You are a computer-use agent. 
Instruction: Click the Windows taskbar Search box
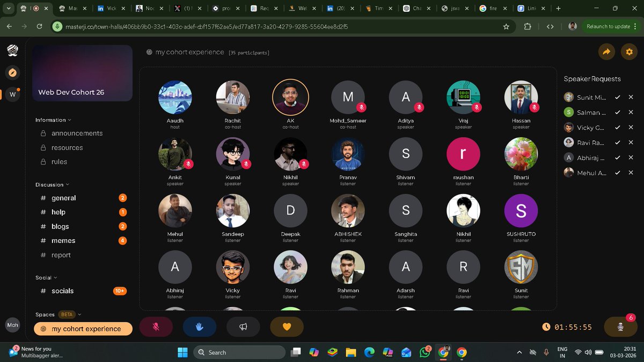[239, 352]
